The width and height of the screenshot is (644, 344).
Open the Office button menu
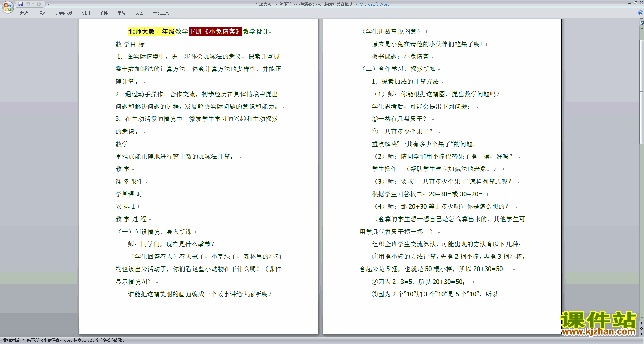click(x=7, y=7)
